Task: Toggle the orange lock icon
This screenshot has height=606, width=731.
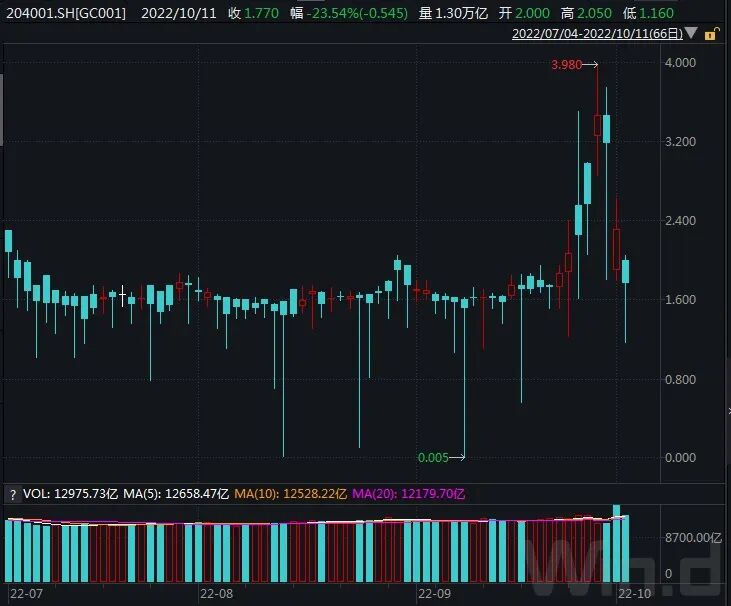Action: [x=711, y=34]
